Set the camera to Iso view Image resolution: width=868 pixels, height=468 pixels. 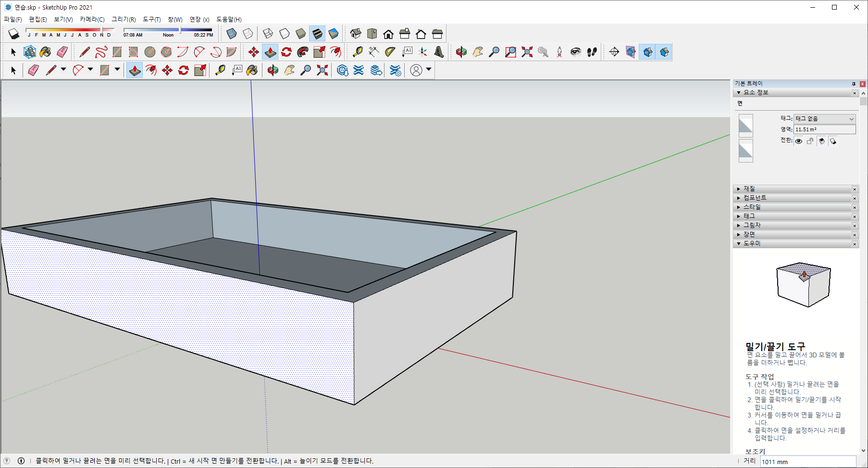tap(356, 34)
